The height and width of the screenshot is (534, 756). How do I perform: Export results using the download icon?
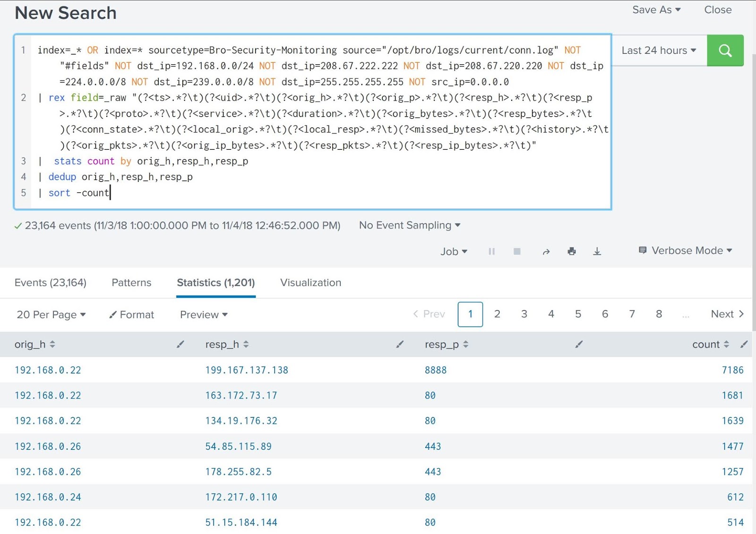tap(597, 251)
